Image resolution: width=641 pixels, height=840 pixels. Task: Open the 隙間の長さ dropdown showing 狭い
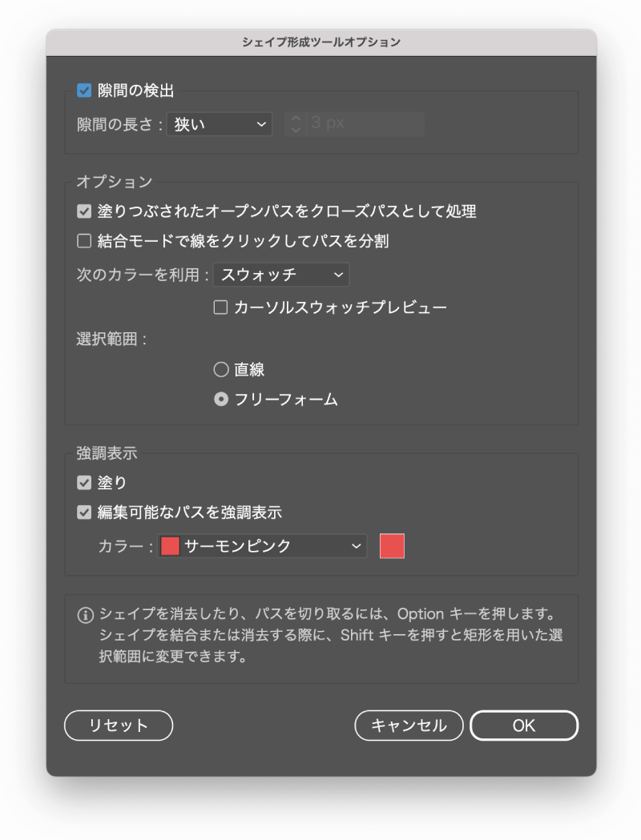click(220, 124)
